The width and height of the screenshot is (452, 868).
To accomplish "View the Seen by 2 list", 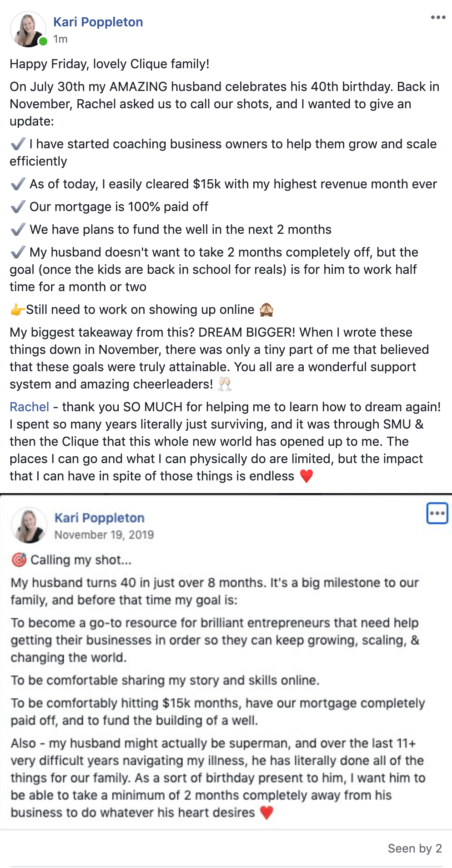I will (x=414, y=848).
